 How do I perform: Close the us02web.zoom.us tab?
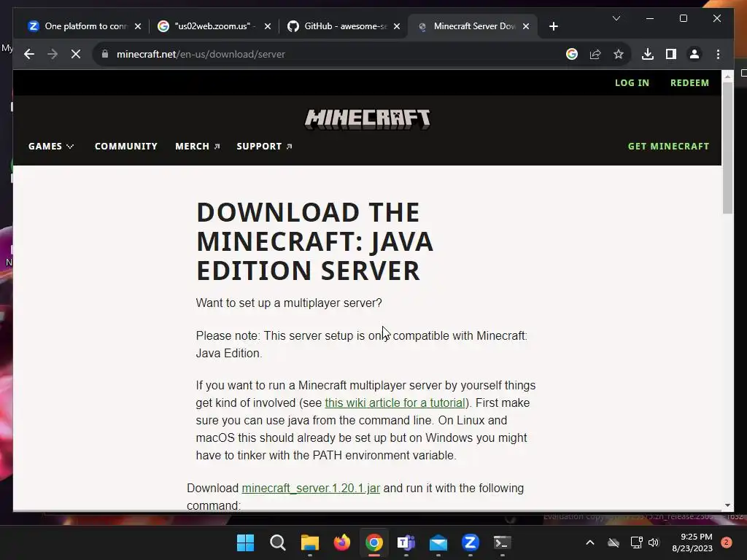point(267,26)
